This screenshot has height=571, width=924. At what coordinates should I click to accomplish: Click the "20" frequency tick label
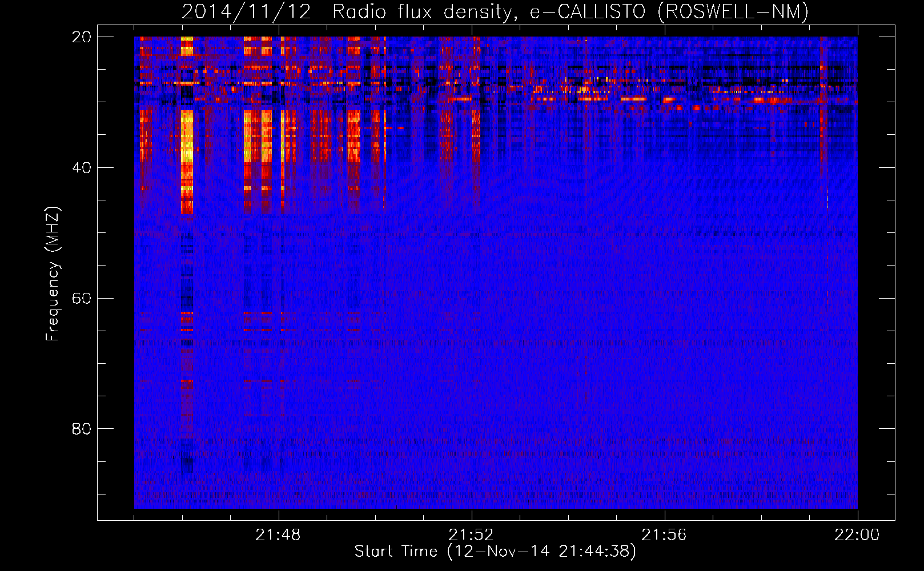pyautogui.click(x=82, y=37)
